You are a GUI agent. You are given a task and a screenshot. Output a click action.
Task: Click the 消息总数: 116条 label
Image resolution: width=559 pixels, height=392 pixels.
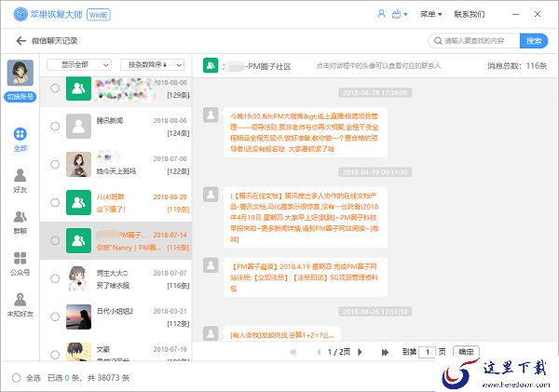[517, 65]
